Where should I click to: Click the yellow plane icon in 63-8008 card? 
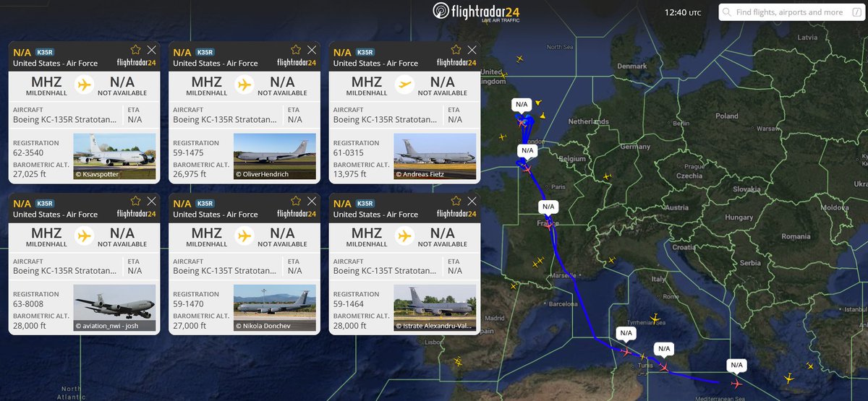(x=85, y=236)
